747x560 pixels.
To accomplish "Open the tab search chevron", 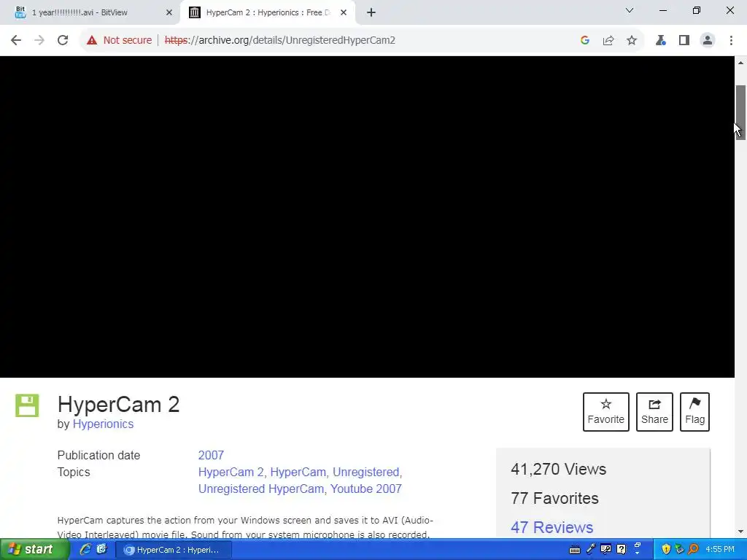I will (630, 10).
